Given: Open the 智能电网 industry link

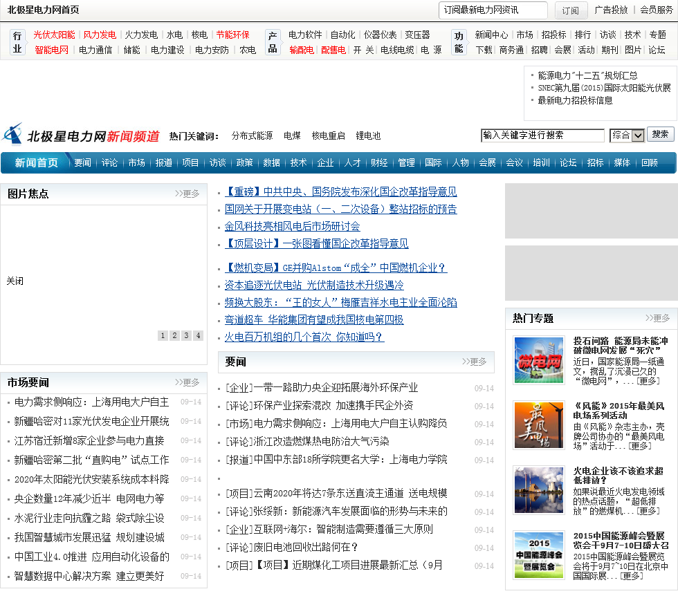Looking at the screenshot, I should pyautogui.click(x=51, y=50).
